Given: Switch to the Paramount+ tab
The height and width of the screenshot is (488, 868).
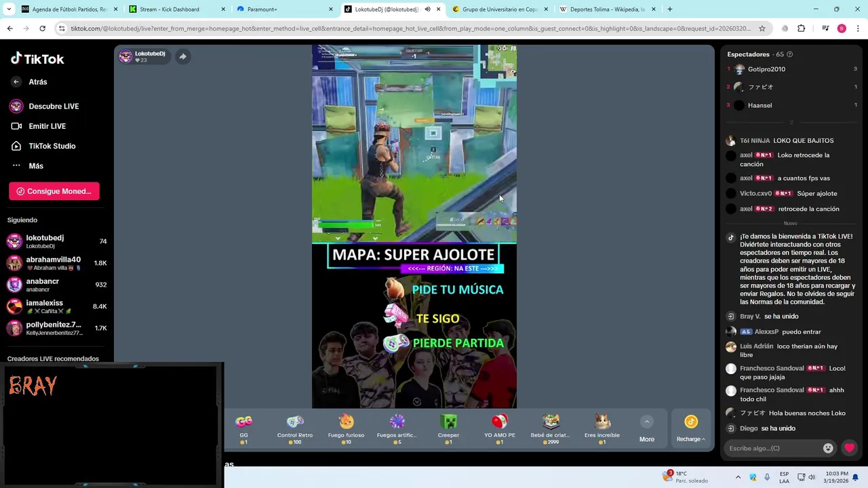Looking at the screenshot, I should tap(285, 9).
